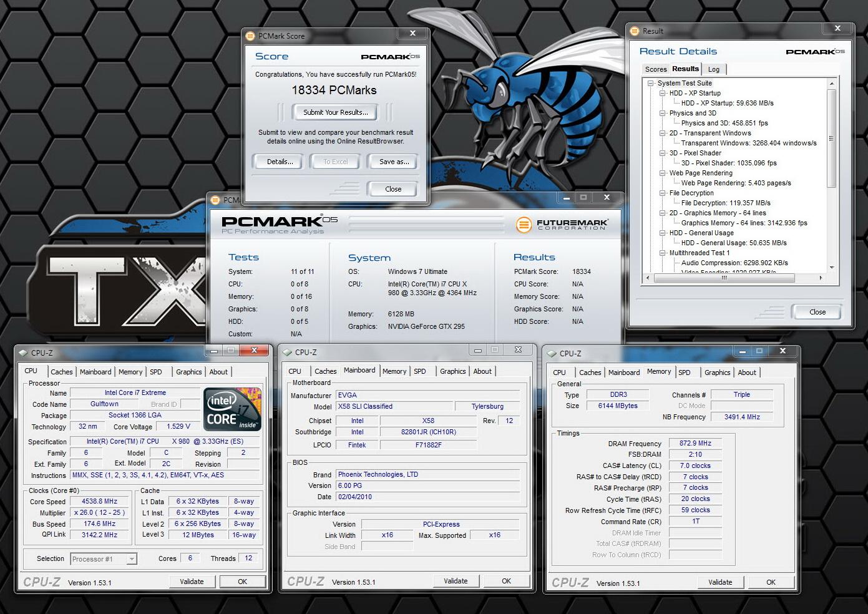
Task: Collapse the HDD - XP Startup node
Action: 663,93
